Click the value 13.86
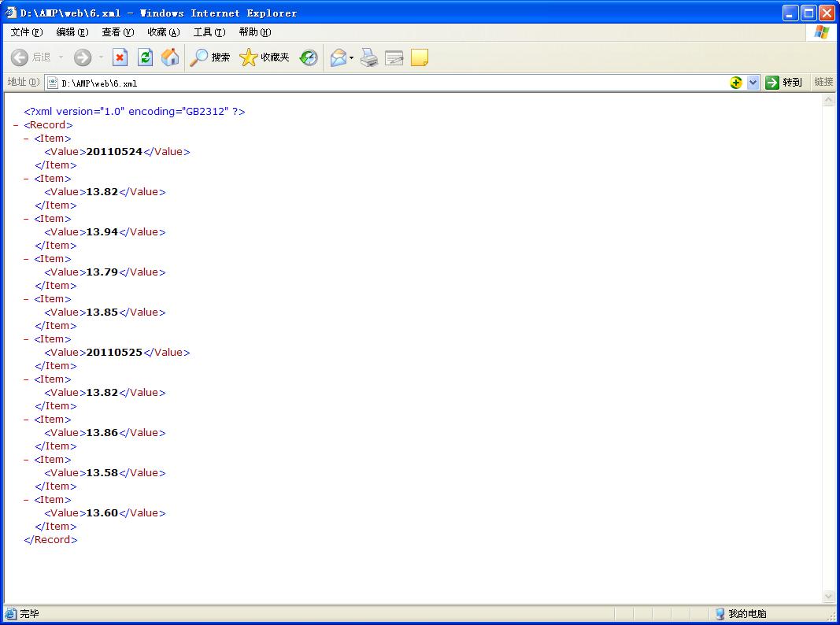Screen dimensions: 840x625 pos(102,433)
